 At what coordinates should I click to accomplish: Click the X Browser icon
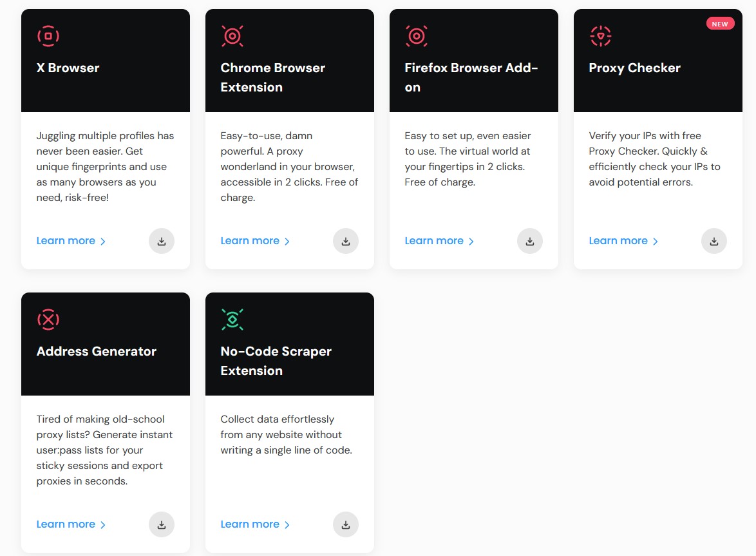[x=48, y=36]
